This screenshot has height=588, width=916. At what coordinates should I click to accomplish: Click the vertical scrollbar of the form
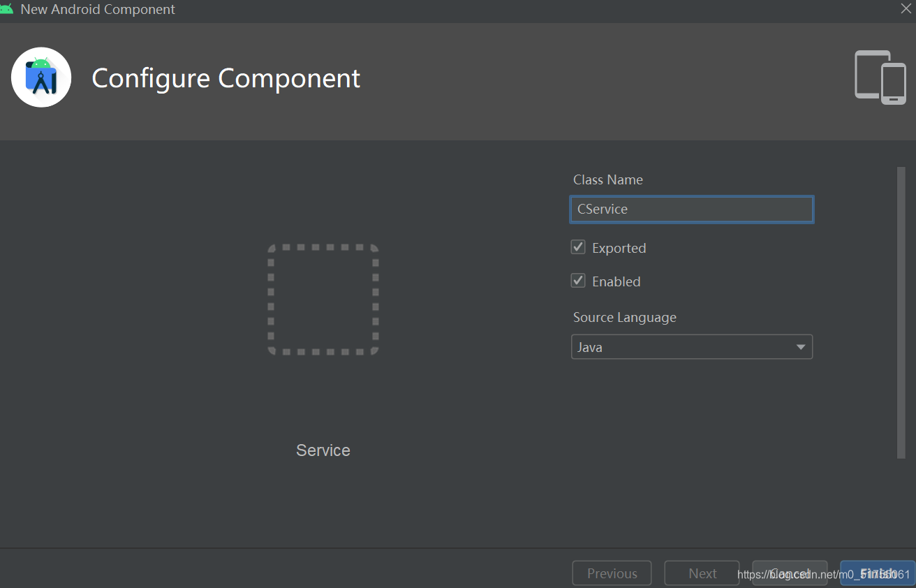[x=901, y=313]
